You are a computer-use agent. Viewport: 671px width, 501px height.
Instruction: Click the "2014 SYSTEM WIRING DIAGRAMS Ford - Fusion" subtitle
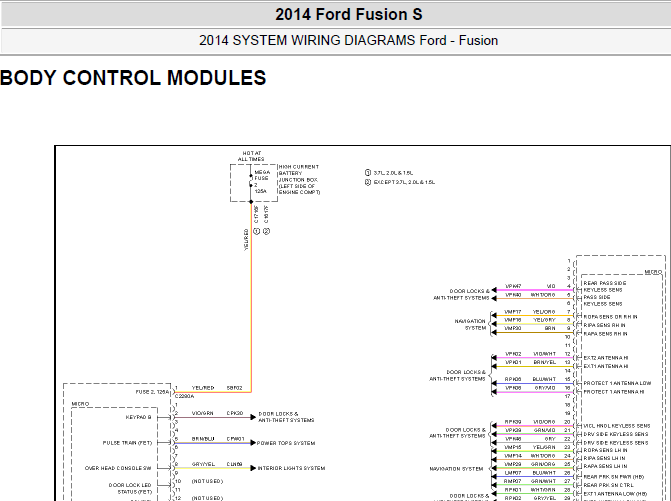(x=348, y=41)
